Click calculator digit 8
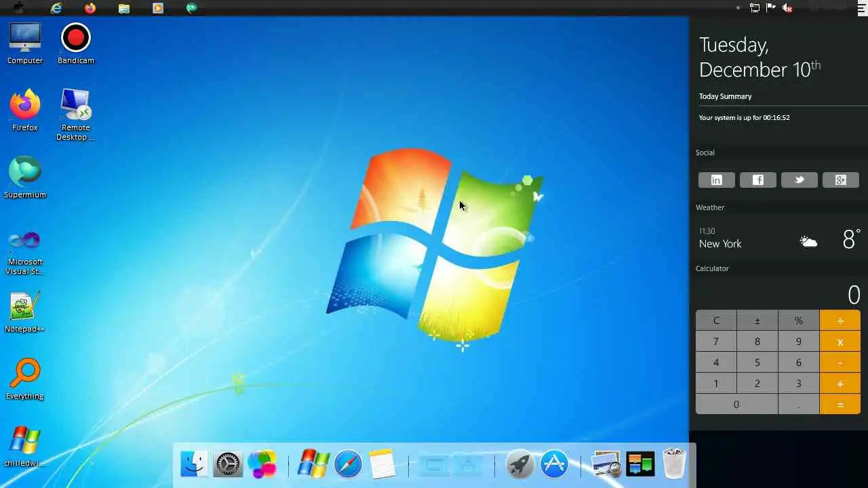 757,342
